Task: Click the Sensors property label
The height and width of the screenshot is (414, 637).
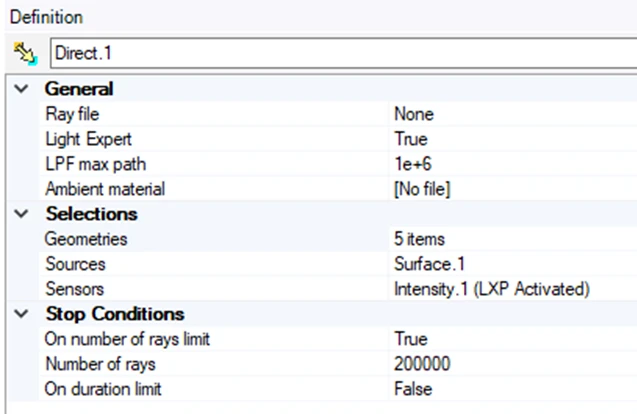Action: (x=75, y=289)
